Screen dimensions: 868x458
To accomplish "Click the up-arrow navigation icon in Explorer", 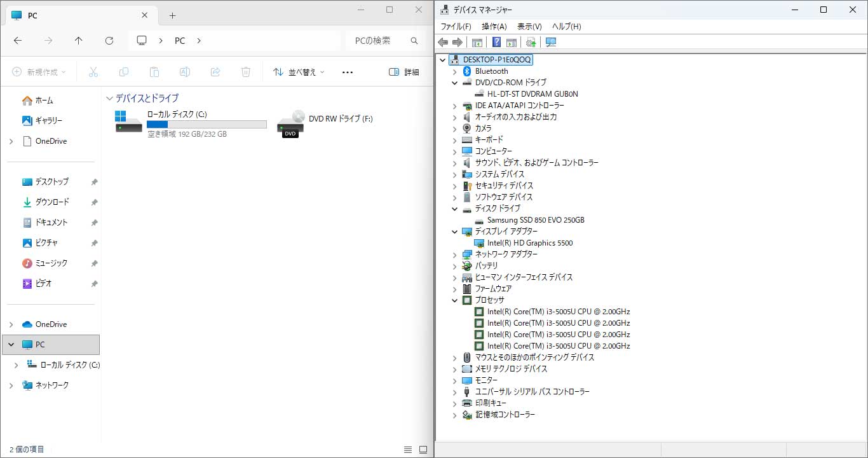I will [79, 41].
